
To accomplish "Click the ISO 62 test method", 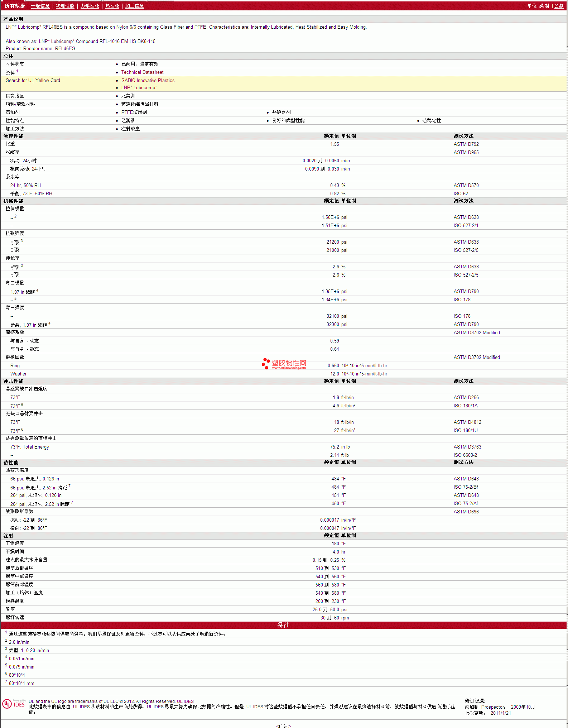I will (x=461, y=193).
